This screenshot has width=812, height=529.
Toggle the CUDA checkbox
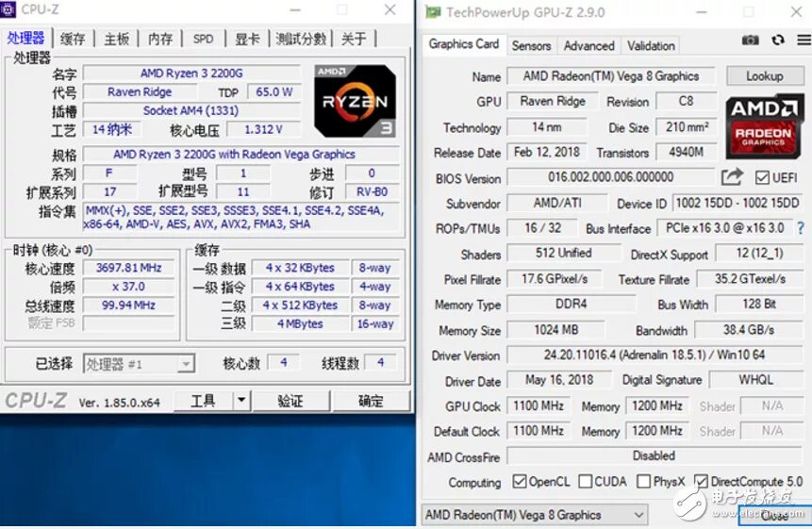tap(585, 481)
